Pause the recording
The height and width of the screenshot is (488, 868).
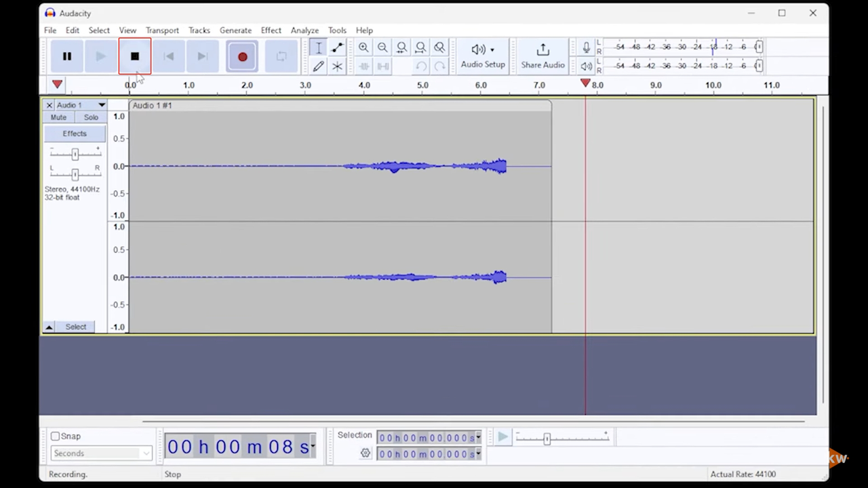click(x=67, y=57)
